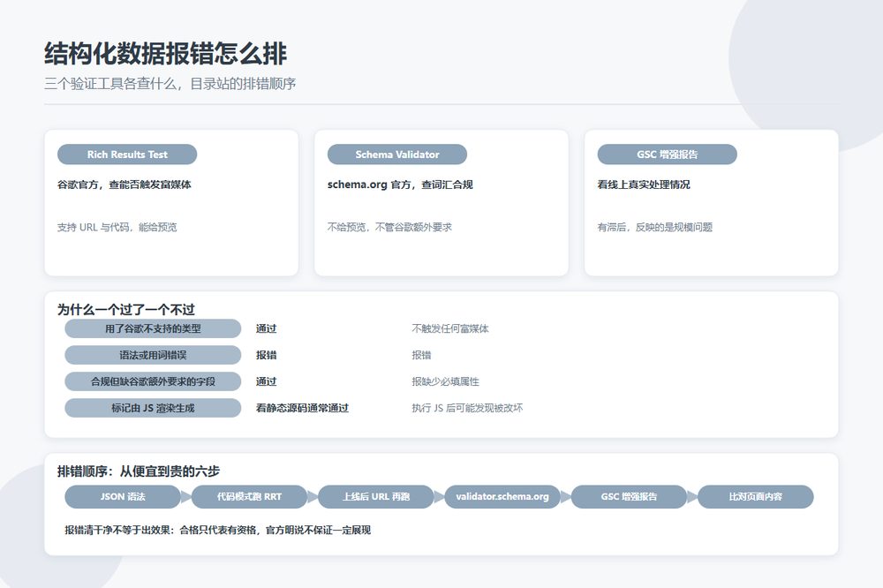Click 通过 in the 用了谷歌不支持的类型 row
The image size is (883, 588).
point(267,329)
